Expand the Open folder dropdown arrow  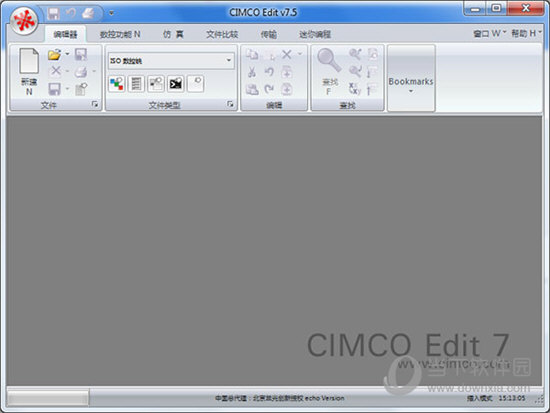coord(67,54)
